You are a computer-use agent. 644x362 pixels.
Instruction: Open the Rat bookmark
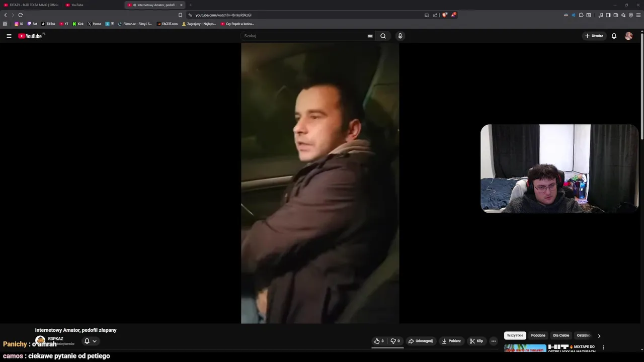click(x=32, y=24)
